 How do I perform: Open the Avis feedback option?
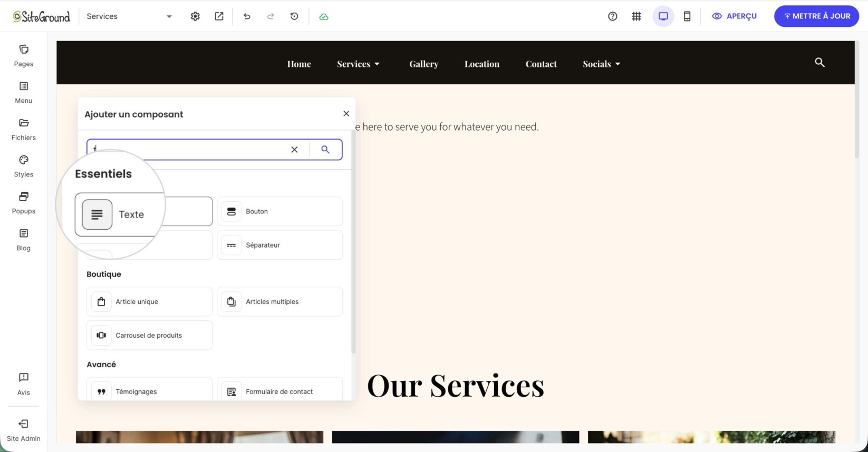tap(24, 384)
